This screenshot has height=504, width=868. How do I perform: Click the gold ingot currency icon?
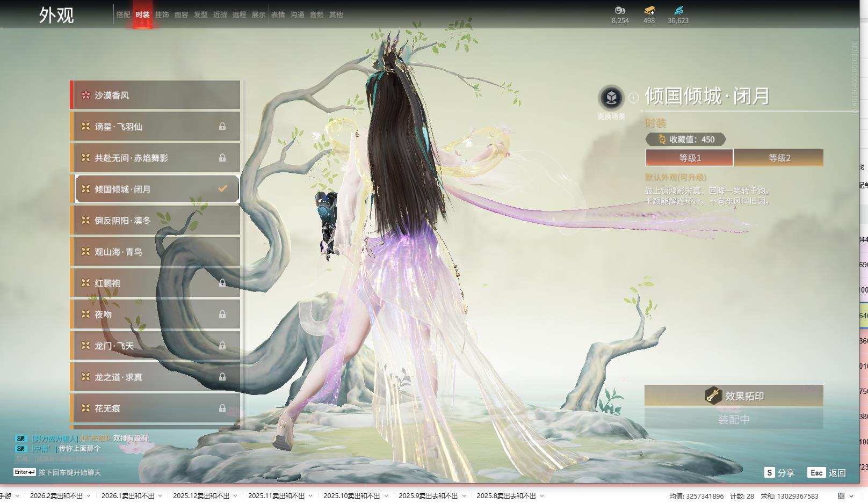pos(649,10)
